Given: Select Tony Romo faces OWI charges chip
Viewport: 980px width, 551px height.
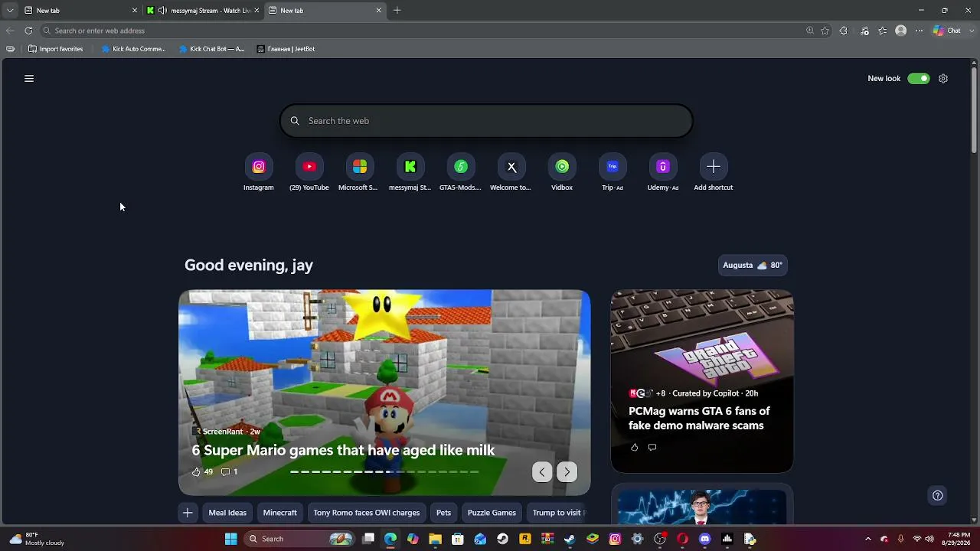Looking at the screenshot, I should [x=366, y=513].
